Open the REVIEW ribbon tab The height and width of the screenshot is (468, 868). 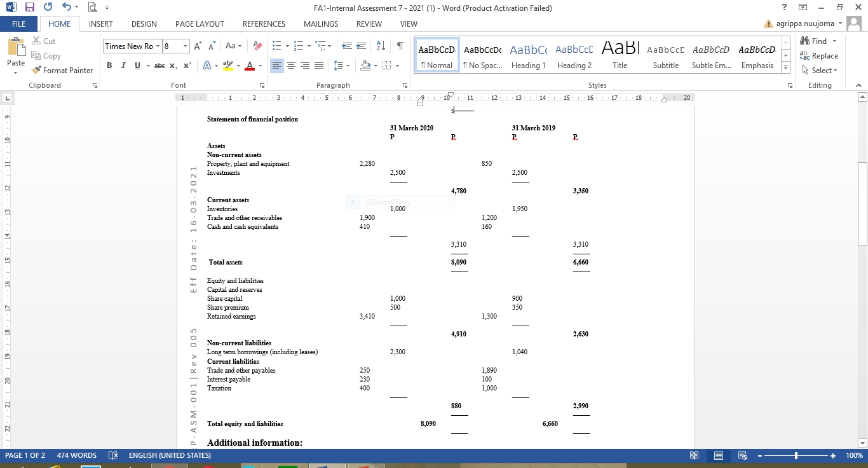[369, 24]
